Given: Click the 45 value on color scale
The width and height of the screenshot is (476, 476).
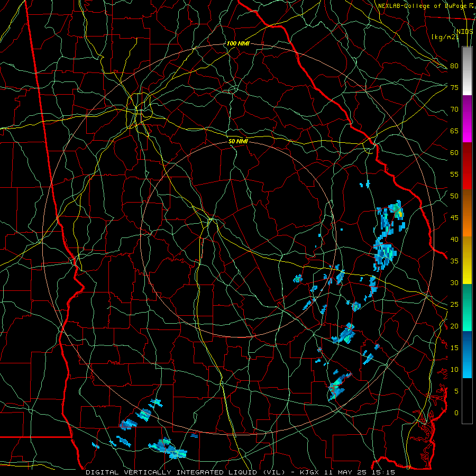Looking at the screenshot, I should 454,218.
